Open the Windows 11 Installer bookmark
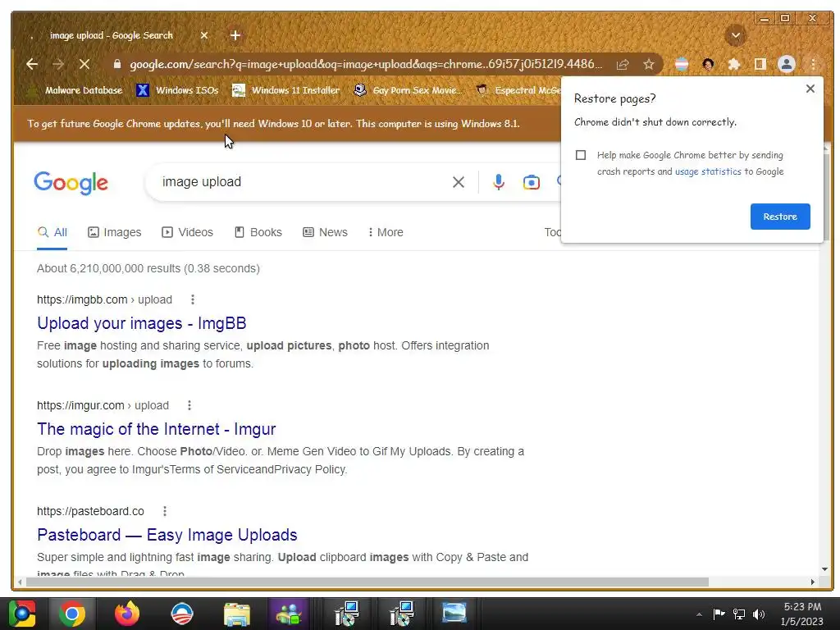The image size is (840, 630). [x=286, y=90]
